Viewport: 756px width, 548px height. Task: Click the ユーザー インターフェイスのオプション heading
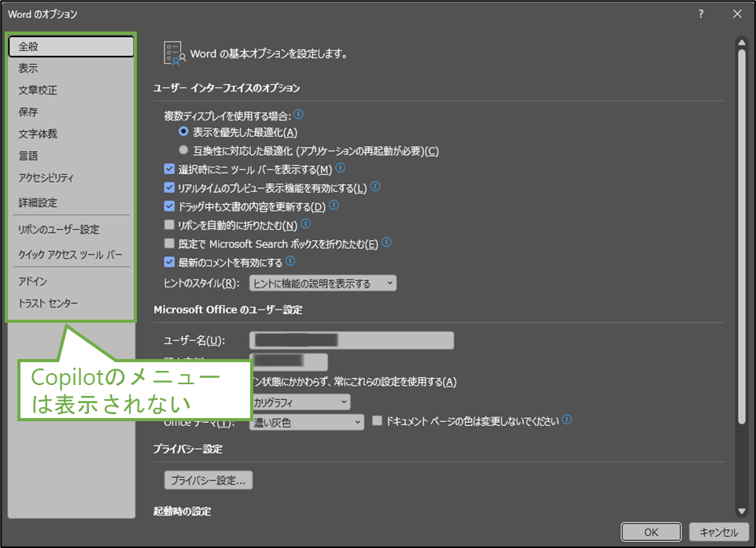point(227,88)
